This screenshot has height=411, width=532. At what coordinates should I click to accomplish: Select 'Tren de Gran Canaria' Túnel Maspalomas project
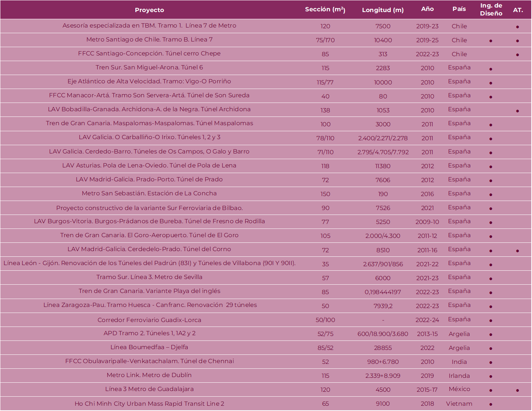coord(149,123)
